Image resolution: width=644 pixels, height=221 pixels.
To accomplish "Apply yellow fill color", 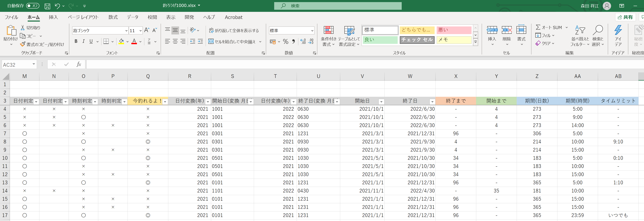I will (121, 41).
